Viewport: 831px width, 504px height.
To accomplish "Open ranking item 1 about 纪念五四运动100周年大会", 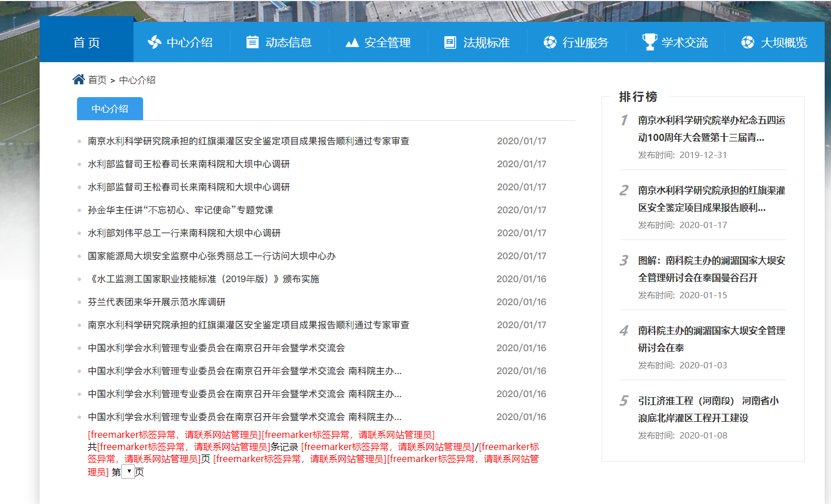I will click(711, 129).
